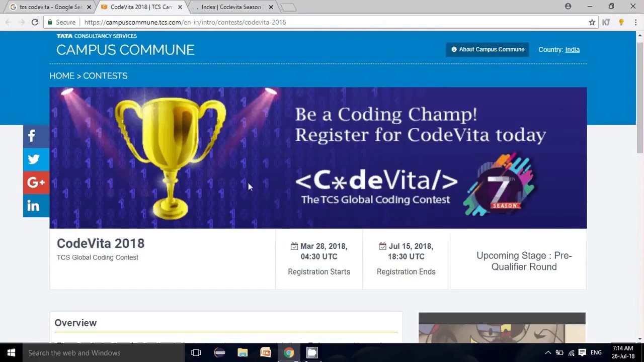This screenshot has height=362, width=644.
Task: View site security info via Secure lock
Action: 61,22
